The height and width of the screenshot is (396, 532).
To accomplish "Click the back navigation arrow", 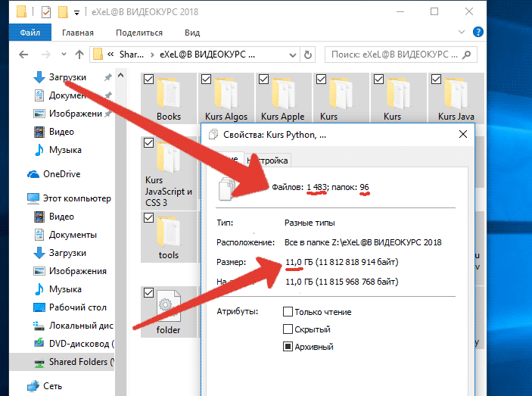I will [23, 55].
